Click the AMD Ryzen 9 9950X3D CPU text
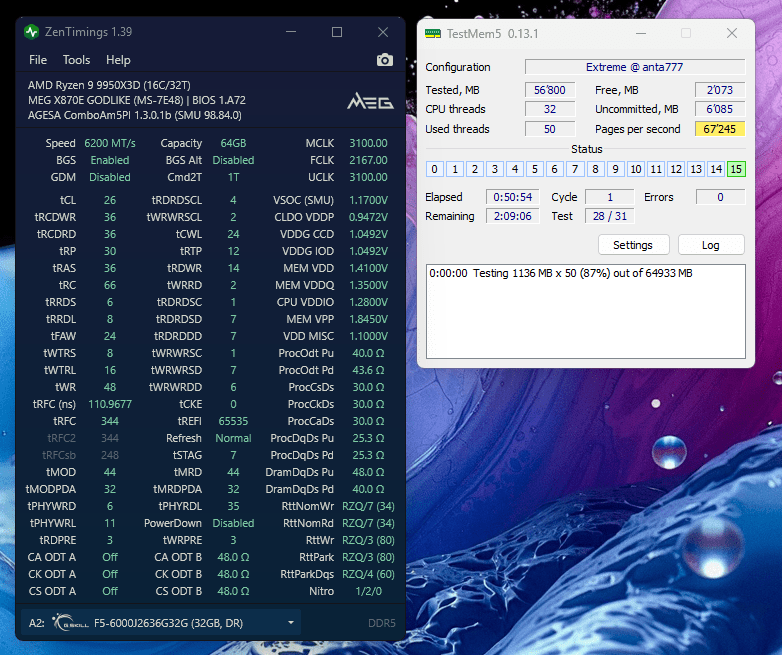This screenshot has height=655, width=782. [109, 85]
